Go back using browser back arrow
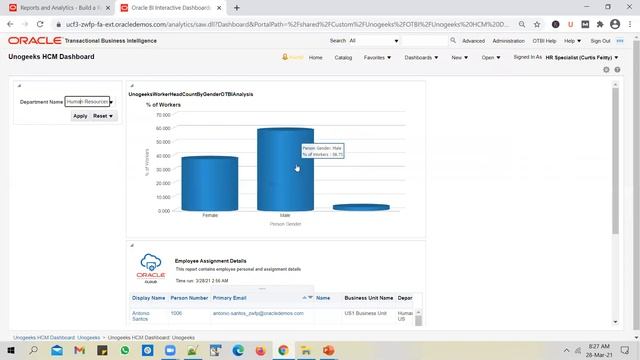Viewport: 640px width, 360px height. pyautogui.click(x=10, y=24)
